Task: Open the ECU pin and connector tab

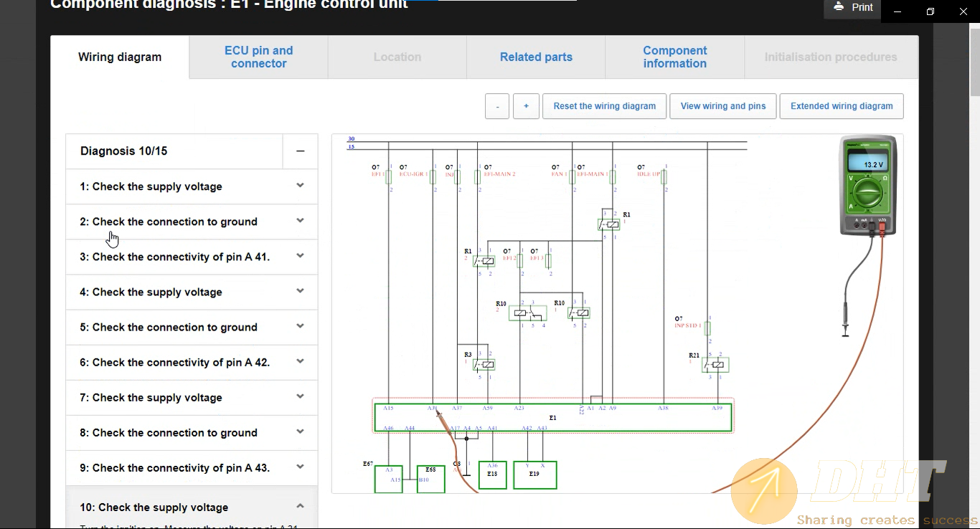Action: 259,57
